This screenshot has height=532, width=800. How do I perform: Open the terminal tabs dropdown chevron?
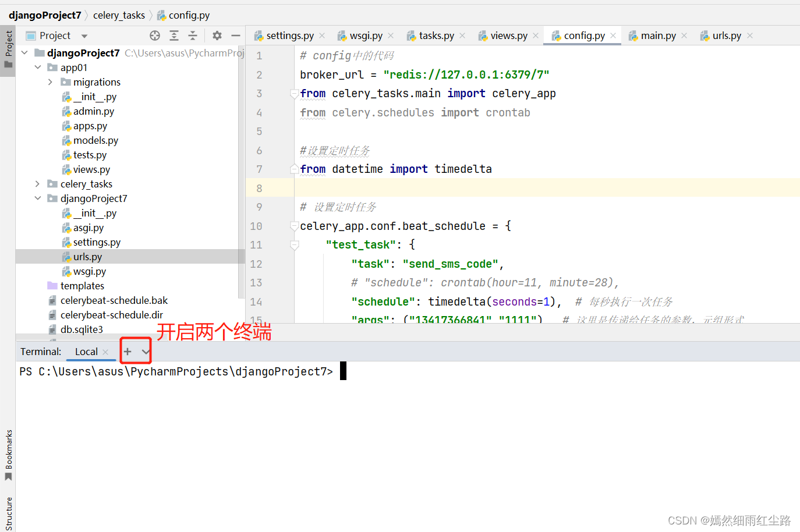pyautogui.click(x=145, y=351)
